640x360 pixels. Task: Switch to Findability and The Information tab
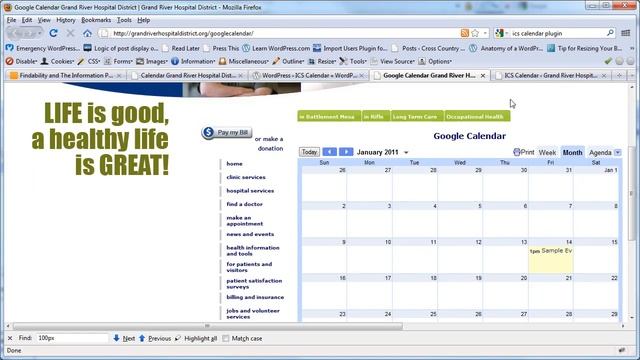[x=65, y=76]
